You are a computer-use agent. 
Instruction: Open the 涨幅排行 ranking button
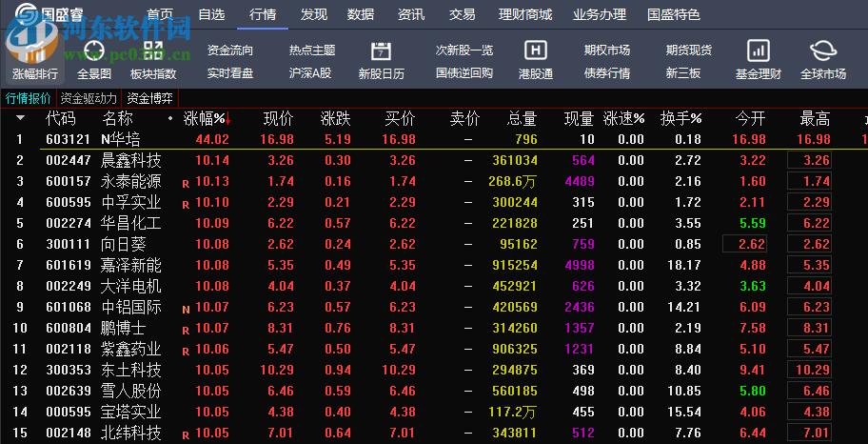[35, 61]
